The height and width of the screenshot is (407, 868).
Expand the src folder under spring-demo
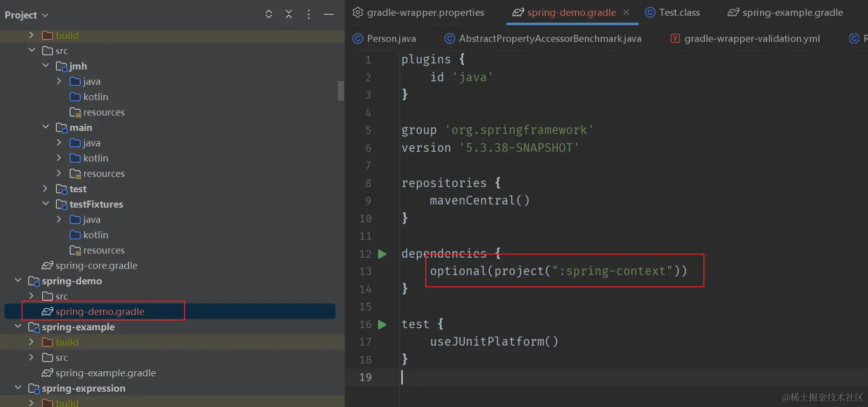pos(31,296)
